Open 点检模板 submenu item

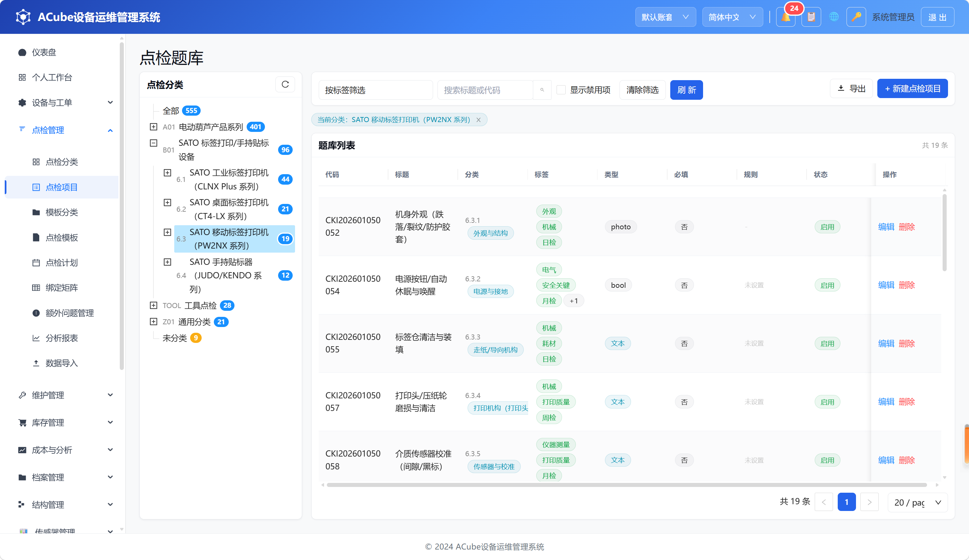[x=62, y=237]
